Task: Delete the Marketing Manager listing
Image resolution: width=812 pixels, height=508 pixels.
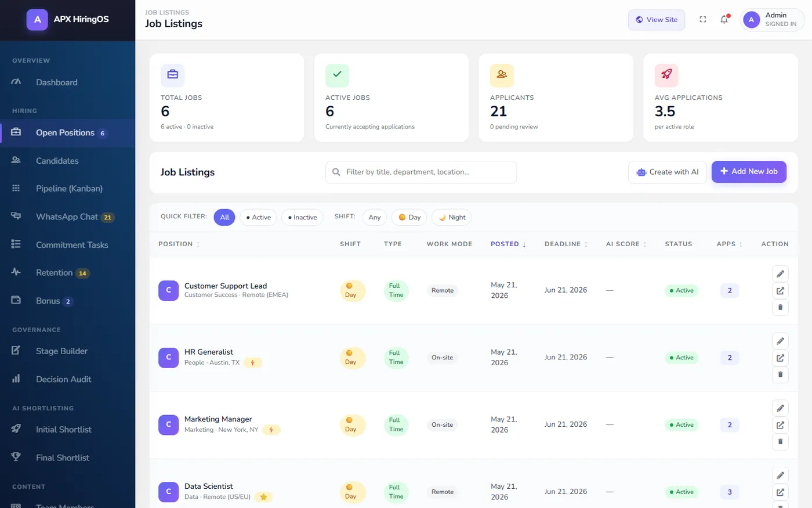Action: (780, 442)
